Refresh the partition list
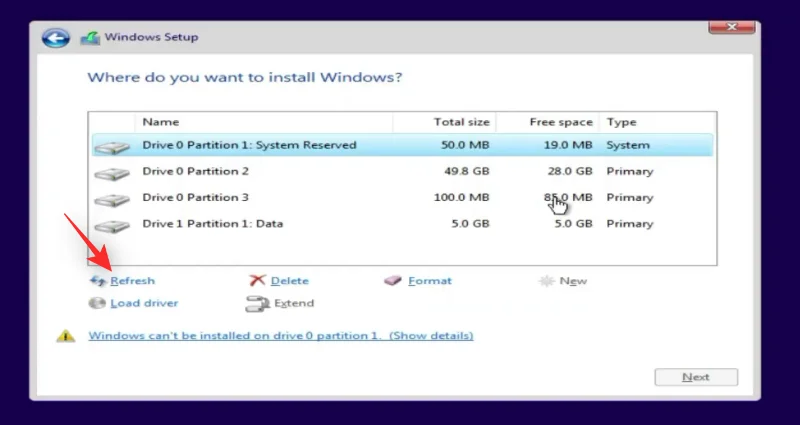Screen dimensions: 800x425 (133, 281)
